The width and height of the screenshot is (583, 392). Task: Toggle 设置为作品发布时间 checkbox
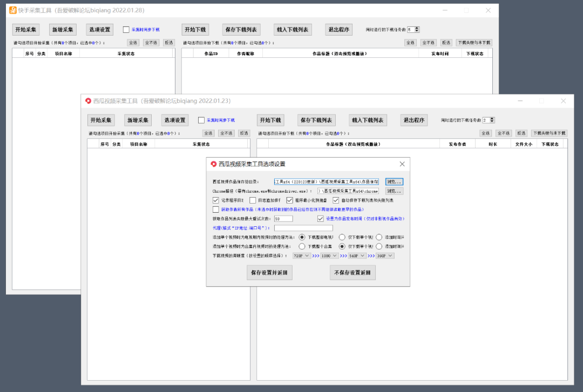pyautogui.click(x=321, y=219)
